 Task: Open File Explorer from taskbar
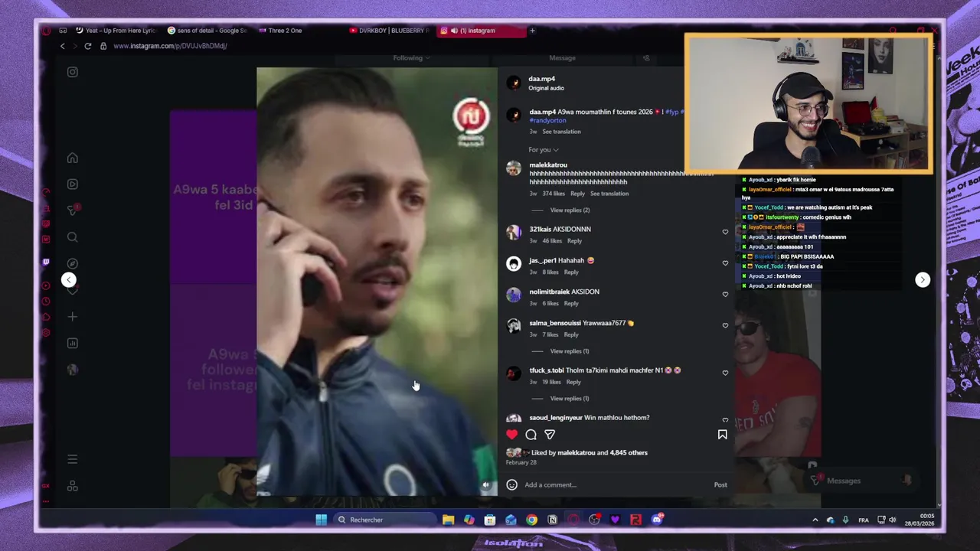(449, 520)
